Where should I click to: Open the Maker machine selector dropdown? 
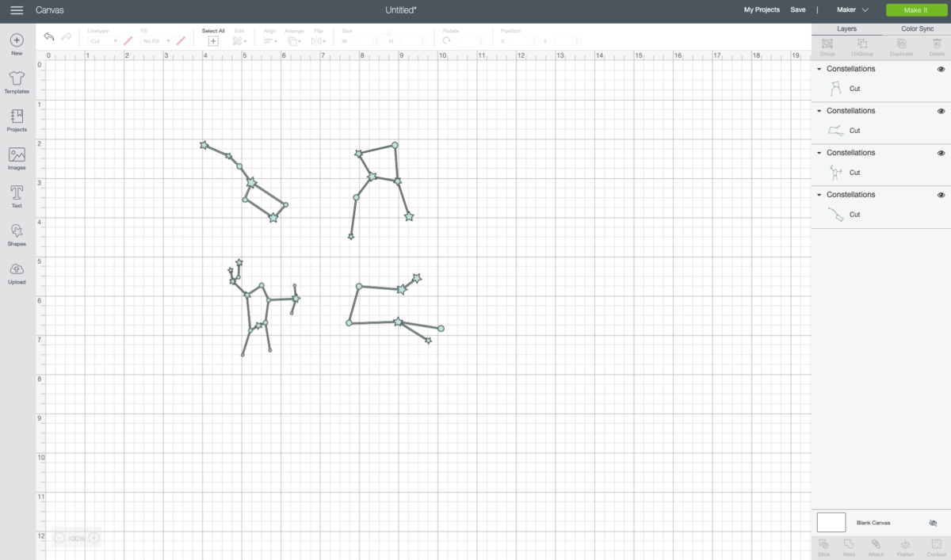853,10
